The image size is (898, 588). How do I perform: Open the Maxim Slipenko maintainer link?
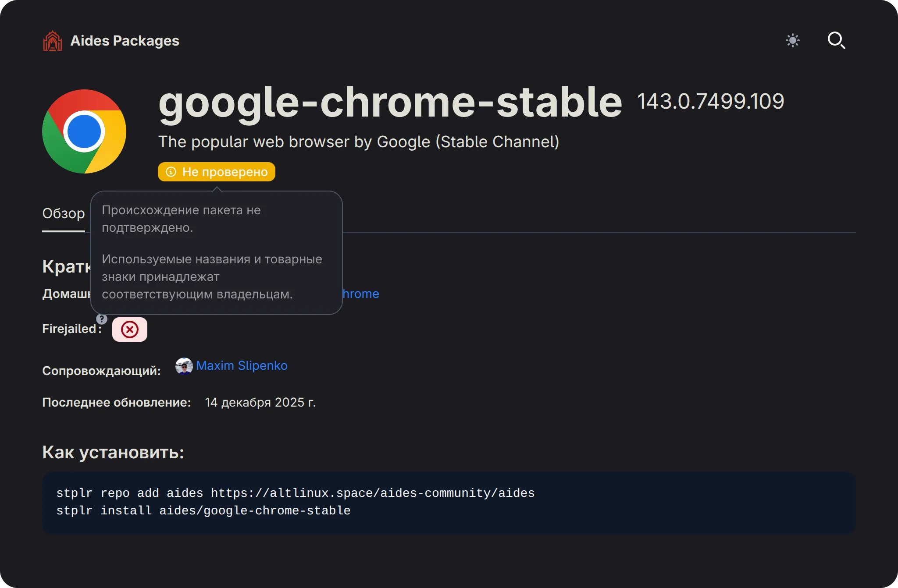(242, 365)
